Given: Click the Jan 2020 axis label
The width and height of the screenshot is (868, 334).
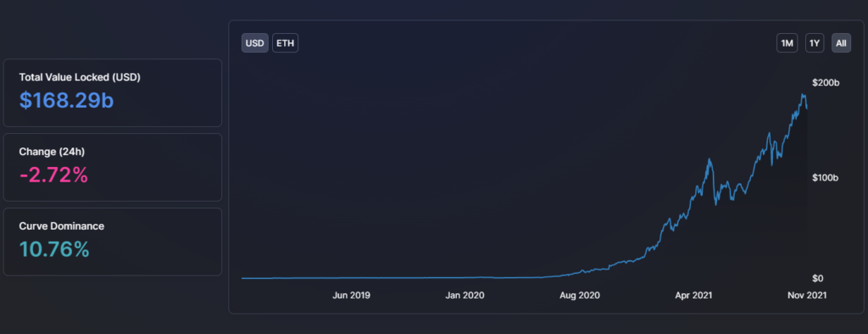Looking at the screenshot, I should click(x=465, y=296).
